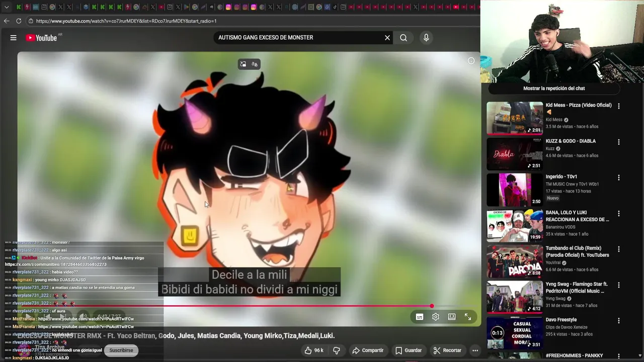Create a clip using Recortar
The width and height of the screenshot is (644, 362).
click(x=447, y=350)
